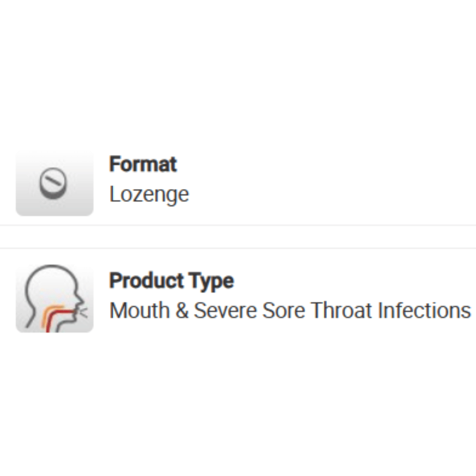Select Mouth & Severe Sore Throat Infections text
476x476 pixels.
pyautogui.click(x=290, y=311)
